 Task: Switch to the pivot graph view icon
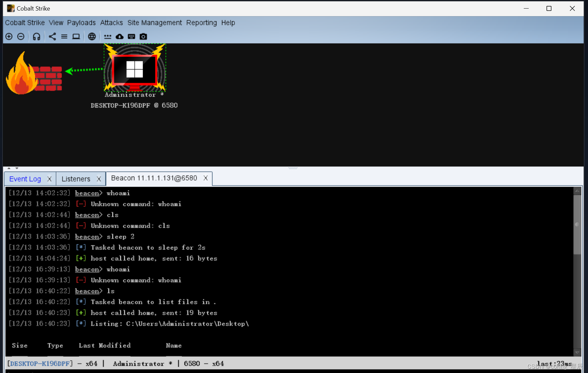[52, 37]
